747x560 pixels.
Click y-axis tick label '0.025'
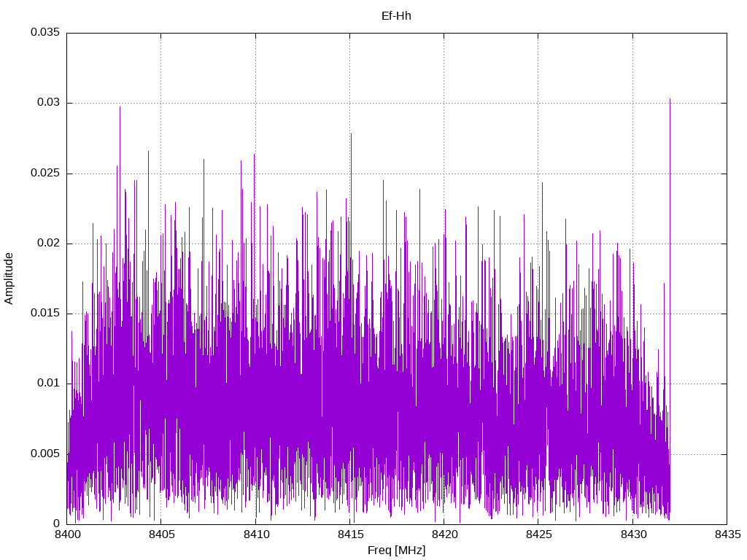tap(45, 173)
